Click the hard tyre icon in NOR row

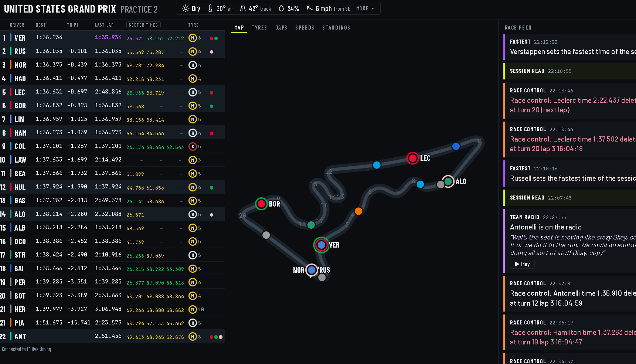click(193, 65)
